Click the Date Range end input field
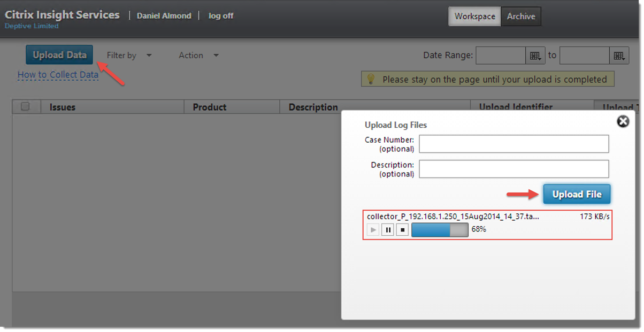644x332 pixels. pyautogui.click(x=584, y=55)
